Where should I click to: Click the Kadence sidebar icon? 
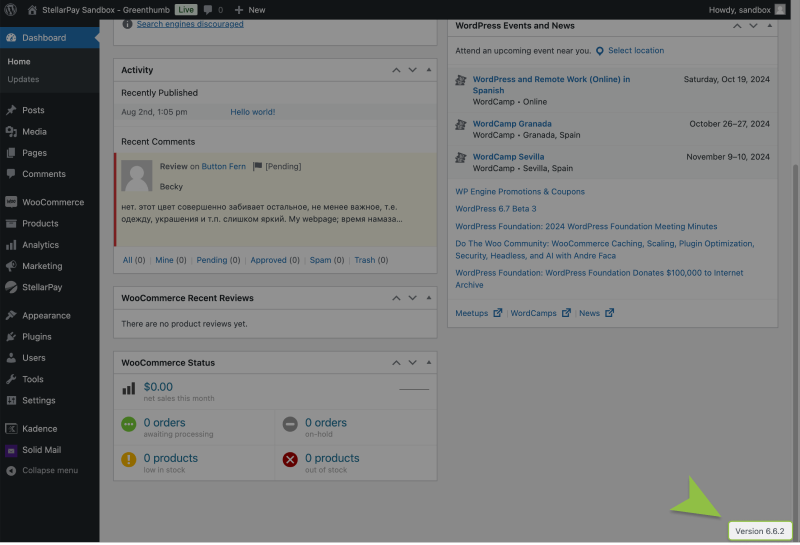pyautogui.click(x=11, y=429)
